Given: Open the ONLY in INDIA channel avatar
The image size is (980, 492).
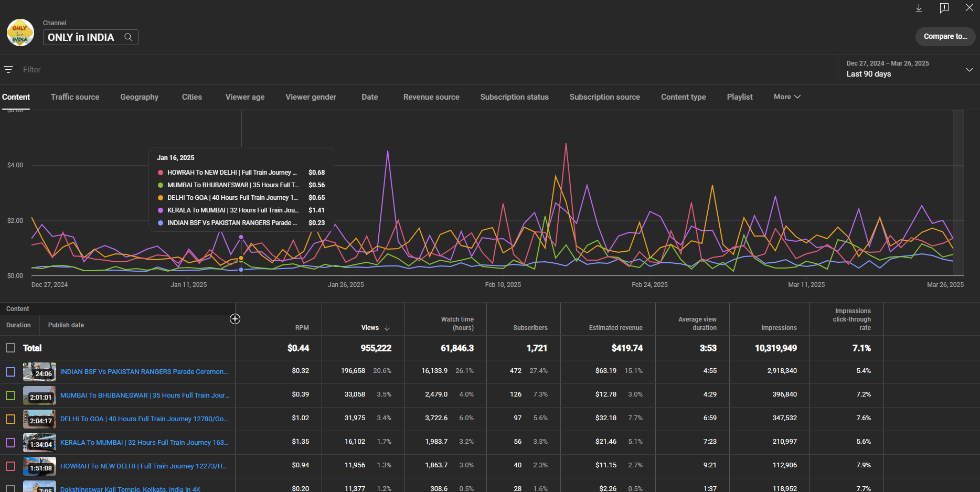Looking at the screenshot, I should [20, 33].
